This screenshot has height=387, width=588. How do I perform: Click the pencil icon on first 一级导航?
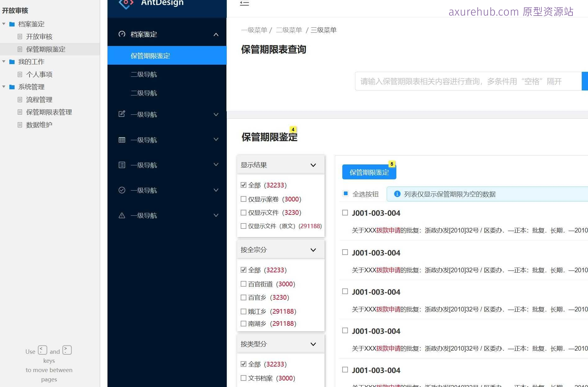121,114
